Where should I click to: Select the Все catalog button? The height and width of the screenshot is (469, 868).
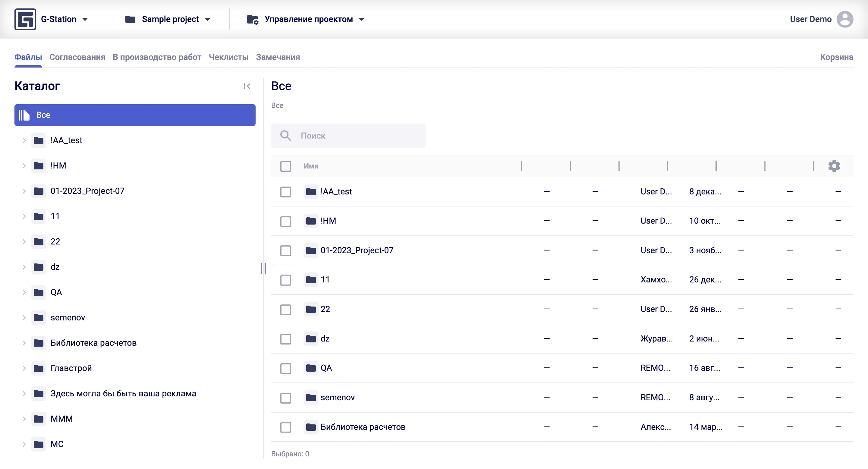[x=134, y=115]
